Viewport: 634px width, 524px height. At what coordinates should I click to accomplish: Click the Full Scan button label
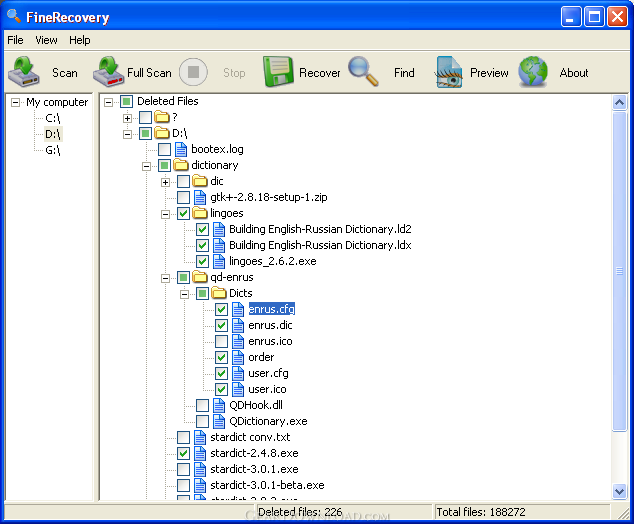pyautogui.click(x=149, y=73)
